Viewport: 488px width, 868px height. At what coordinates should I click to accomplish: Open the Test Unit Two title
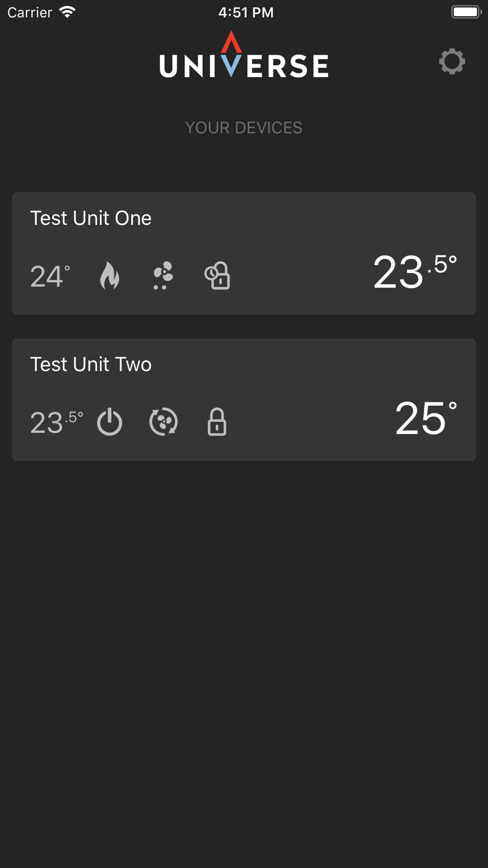91,364
